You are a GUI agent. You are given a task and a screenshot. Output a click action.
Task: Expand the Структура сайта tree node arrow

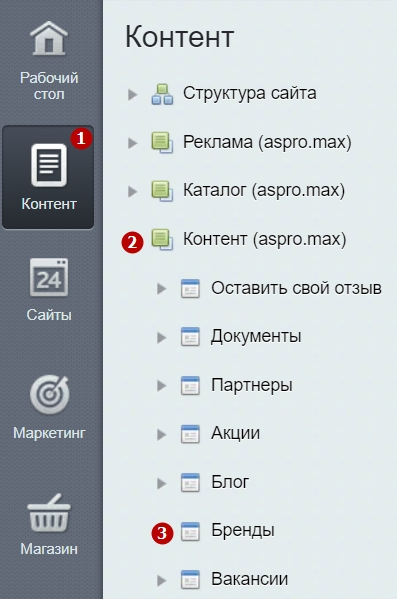click(x=132, y=94)
